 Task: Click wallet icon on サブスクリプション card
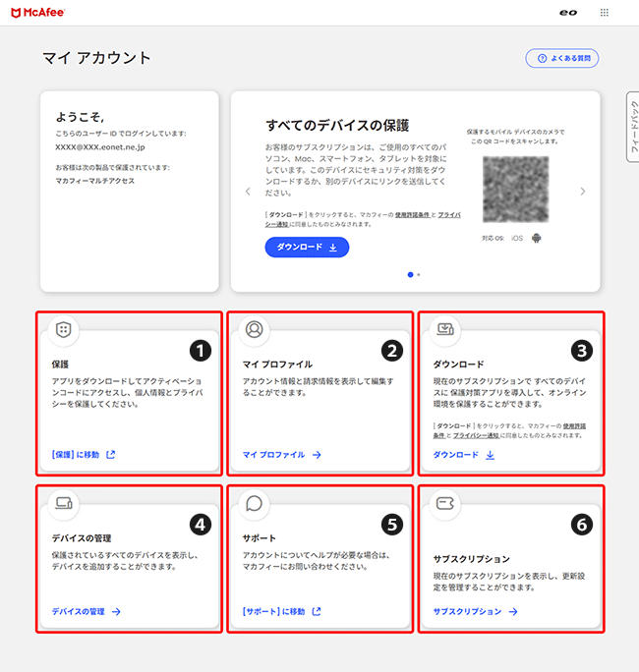pos(445,504)
